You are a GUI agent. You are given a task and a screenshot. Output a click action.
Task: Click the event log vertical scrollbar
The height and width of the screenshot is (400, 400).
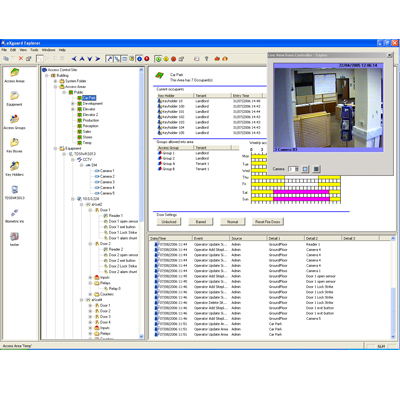pos(393,288)
